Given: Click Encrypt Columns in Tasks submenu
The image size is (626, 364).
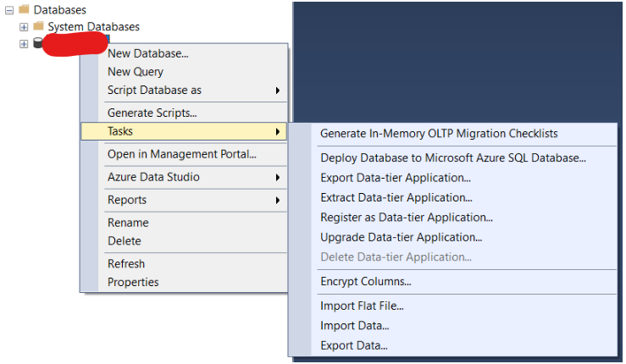Looking at the screenshot, I should coord(365,282).
